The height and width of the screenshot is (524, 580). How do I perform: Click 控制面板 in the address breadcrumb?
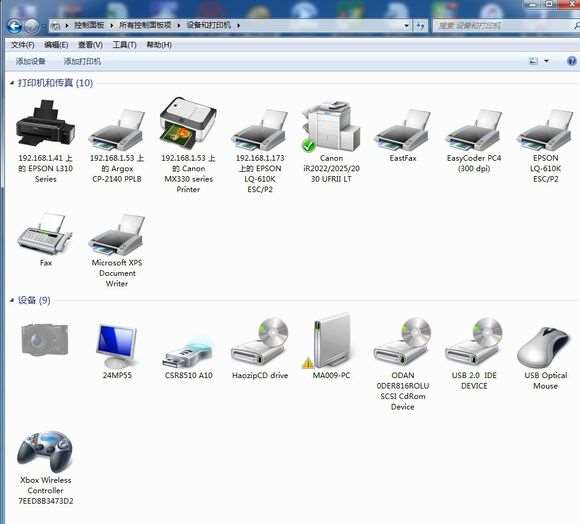click(89, 25)
